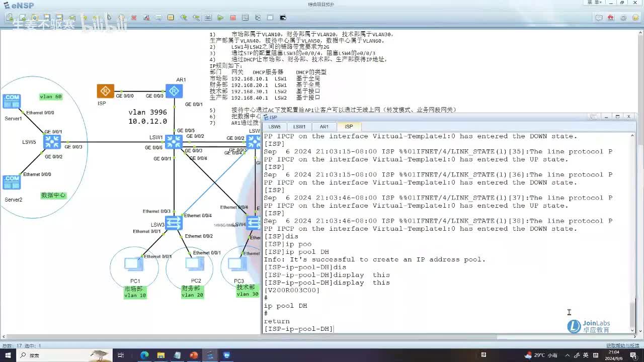
Task: Click the data capture toolbar icon
Action: 245,18
